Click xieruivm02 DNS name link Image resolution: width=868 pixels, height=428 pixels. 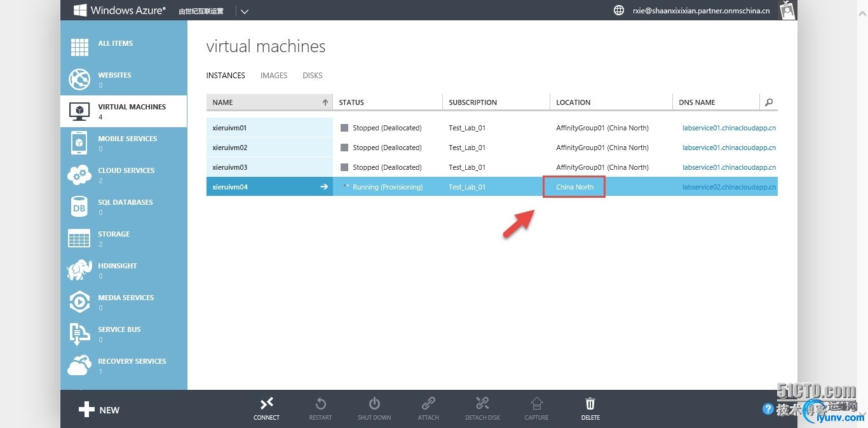[x=729, y=148]
